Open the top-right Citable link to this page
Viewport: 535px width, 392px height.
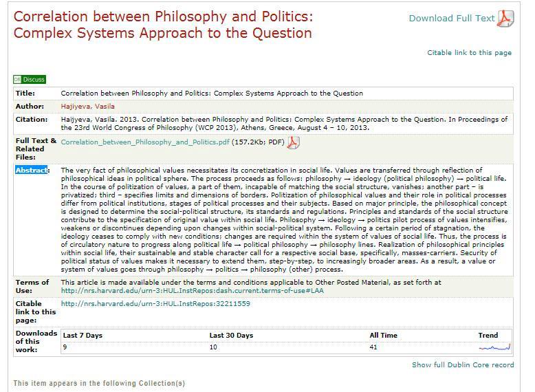click(470, 52)
